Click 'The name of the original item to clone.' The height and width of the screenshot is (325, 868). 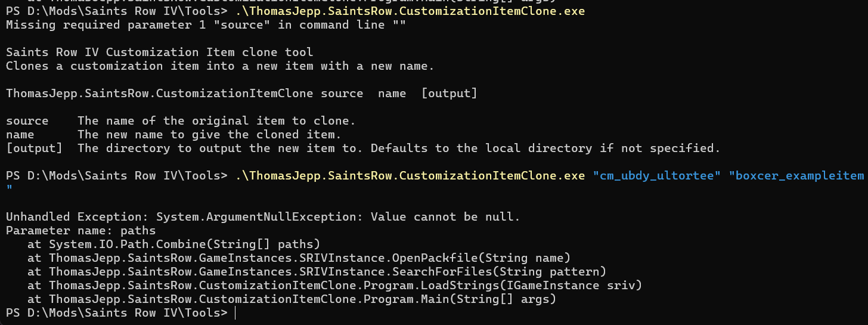coord(216,121)
